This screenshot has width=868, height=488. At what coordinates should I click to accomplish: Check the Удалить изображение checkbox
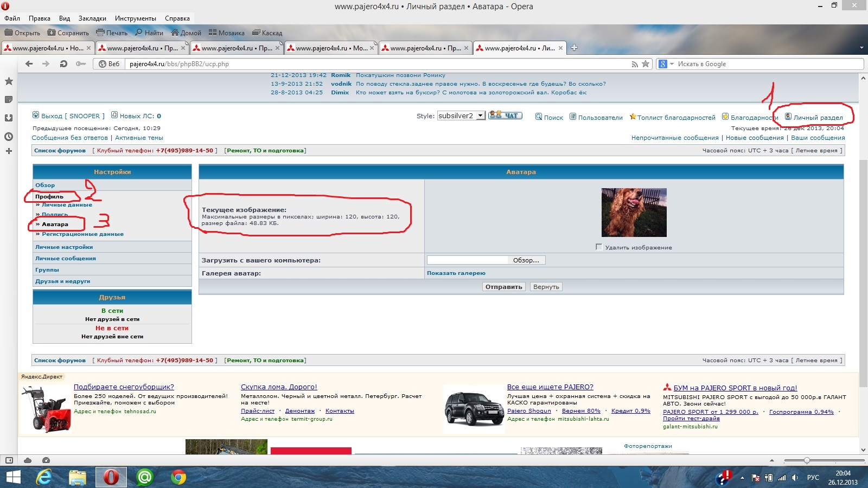599,247
